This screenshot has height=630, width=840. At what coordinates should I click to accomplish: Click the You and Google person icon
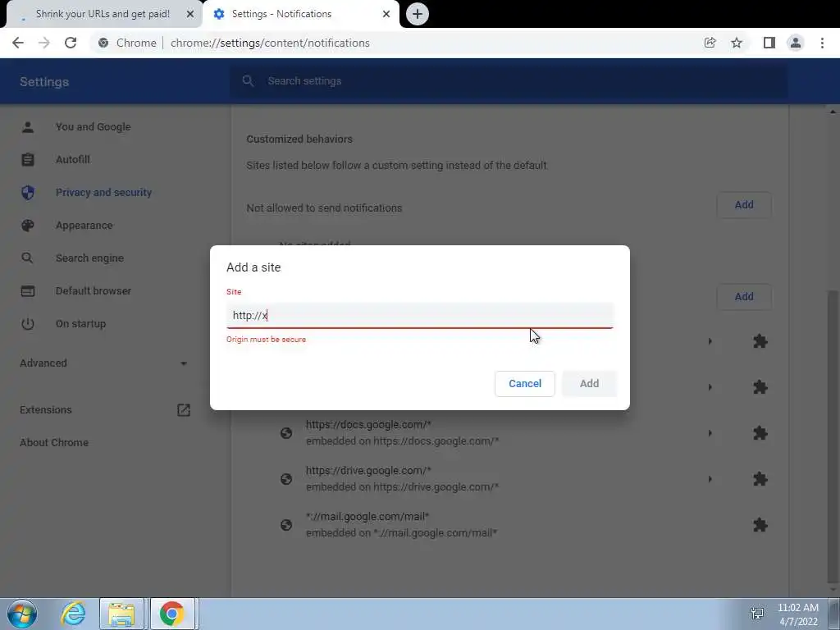(x=27, y=127)
